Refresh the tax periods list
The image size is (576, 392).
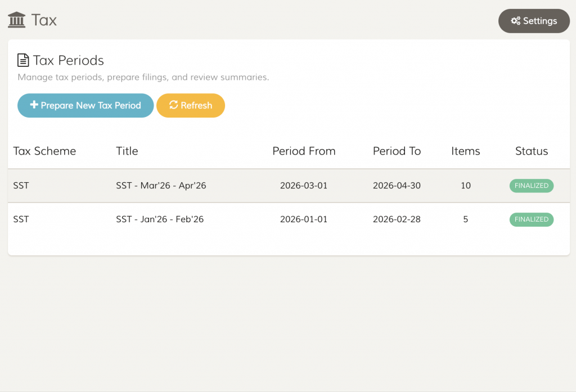(x=191, y=105)
